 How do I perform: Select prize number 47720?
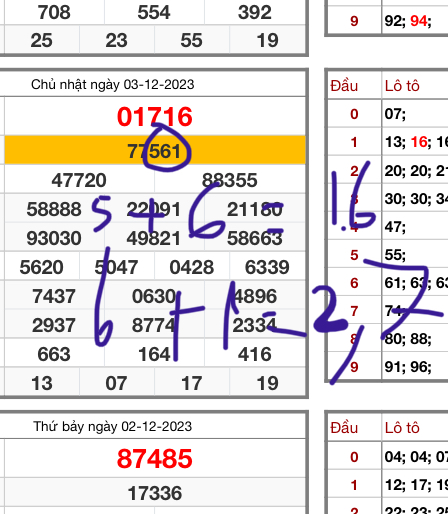click(x=79, y=180)
